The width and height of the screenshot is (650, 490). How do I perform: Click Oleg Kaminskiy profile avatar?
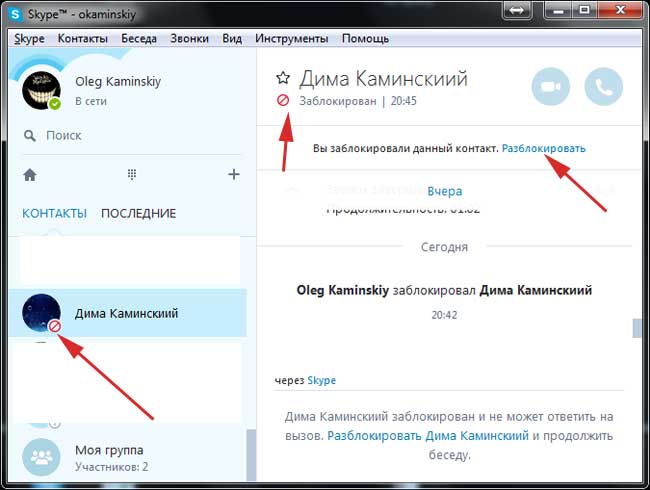41,91
